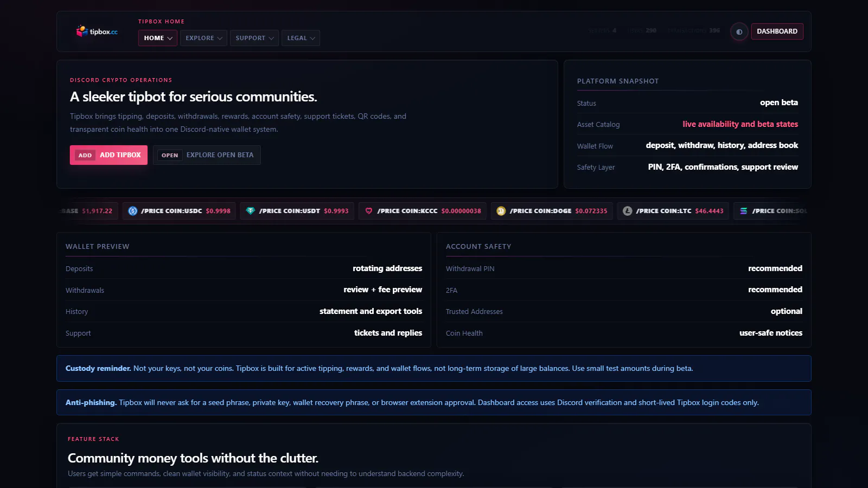Toggle the dark/light theme button
Image resolution: width=868 pixels, height=488 pixels.
coord(739,31)
